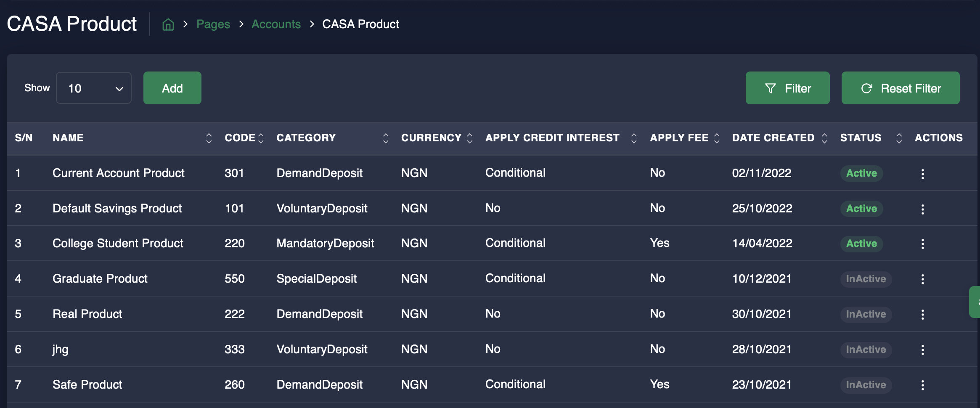
Task: Go to Pages breadcrumb link
Action: [213, 24]
